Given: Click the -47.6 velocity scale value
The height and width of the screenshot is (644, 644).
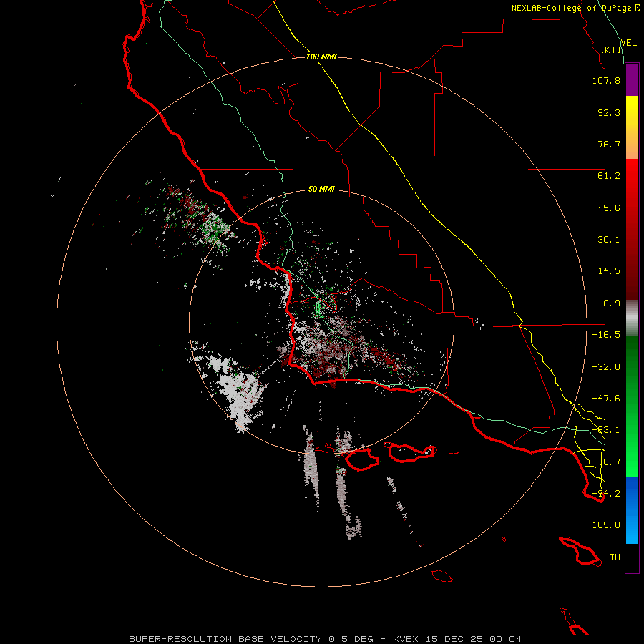Looking at the screenshot, I should pos(606,399).
